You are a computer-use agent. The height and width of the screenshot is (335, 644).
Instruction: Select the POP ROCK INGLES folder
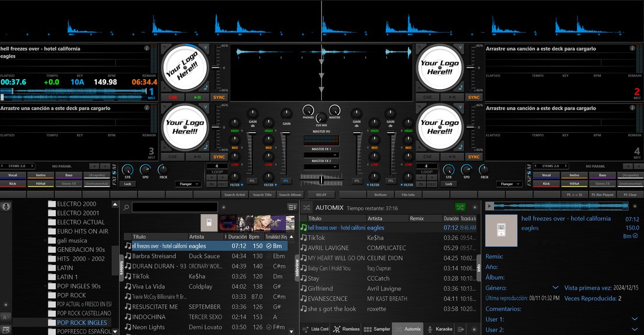(82, 323)
